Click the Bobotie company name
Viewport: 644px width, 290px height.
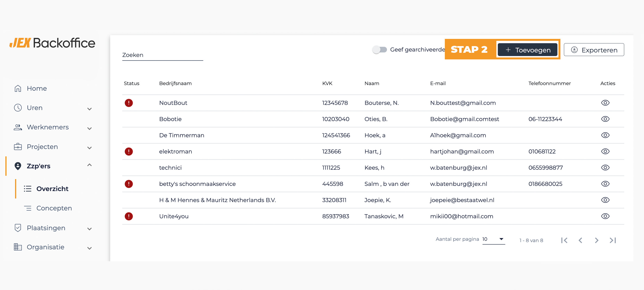point(170,119)
